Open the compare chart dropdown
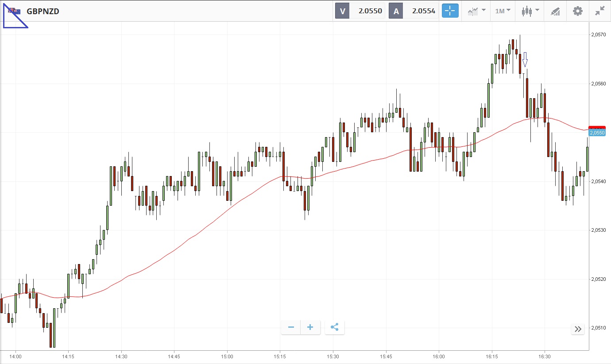Screen dimensions: 611x364 pos(476,11)
